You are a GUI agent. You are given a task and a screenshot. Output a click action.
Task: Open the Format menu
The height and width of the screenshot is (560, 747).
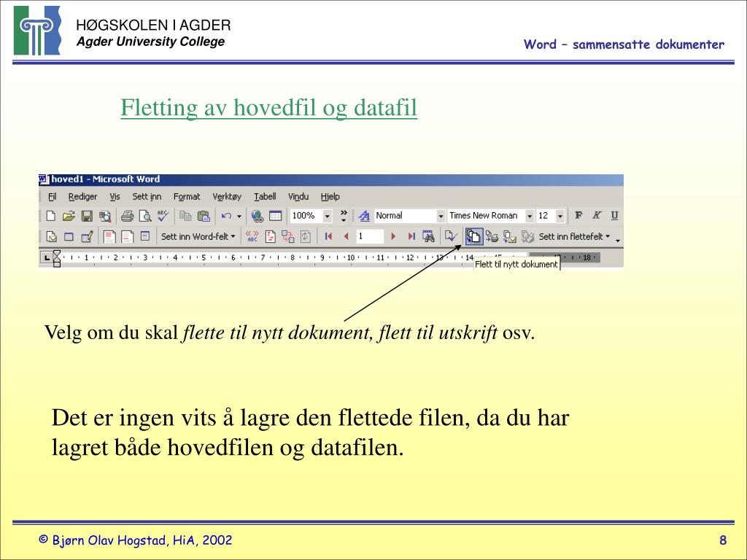(x=187, y=196)
